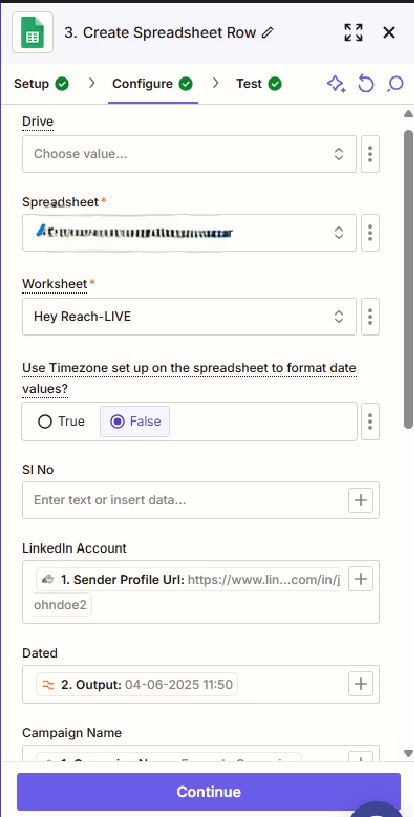
Task: Click plus button in LinkedIn Account field
Action: click(360, 578)
